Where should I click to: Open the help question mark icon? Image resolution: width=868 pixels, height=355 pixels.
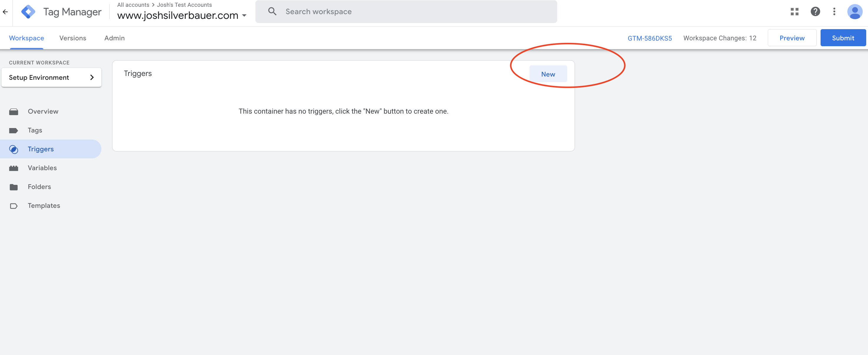click(x=815, y=11)
